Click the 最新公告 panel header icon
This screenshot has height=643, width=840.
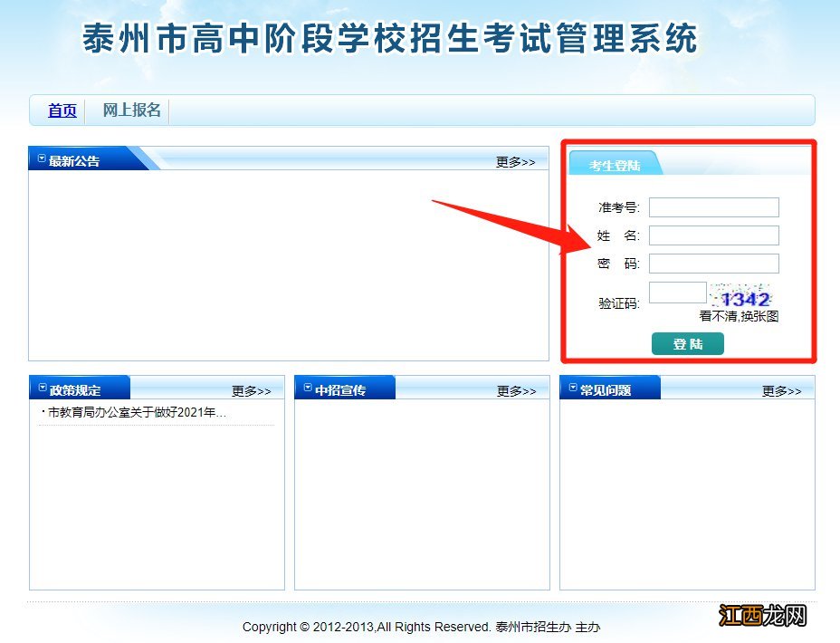[41, 159]
